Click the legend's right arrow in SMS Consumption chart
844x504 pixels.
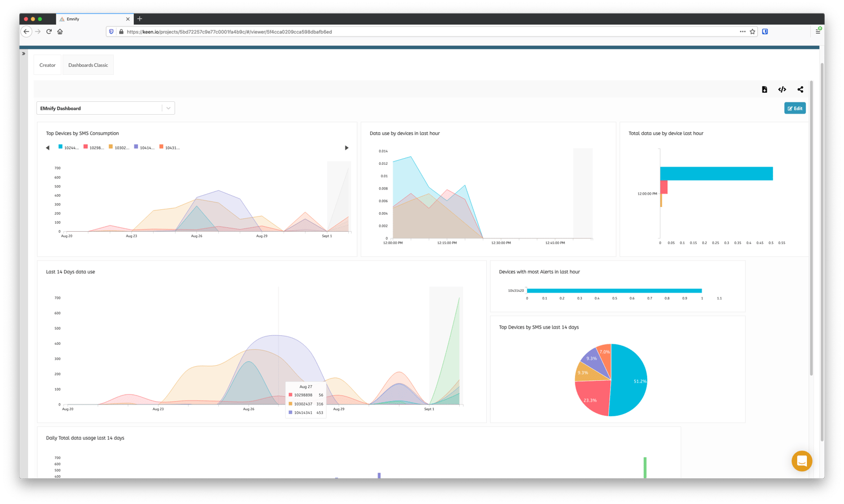[347, 147]
